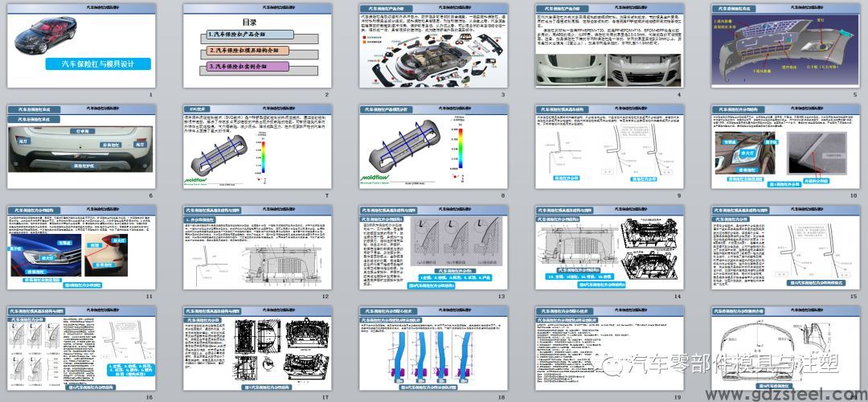868x402 pixels.
Task: Click '目录' heading on slide 2
Action: [x=250, y=23]
